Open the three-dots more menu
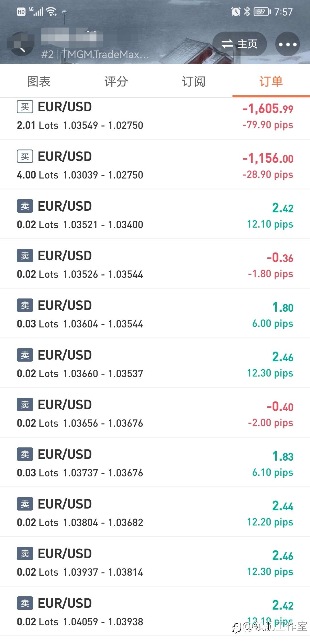 [287, 44]
